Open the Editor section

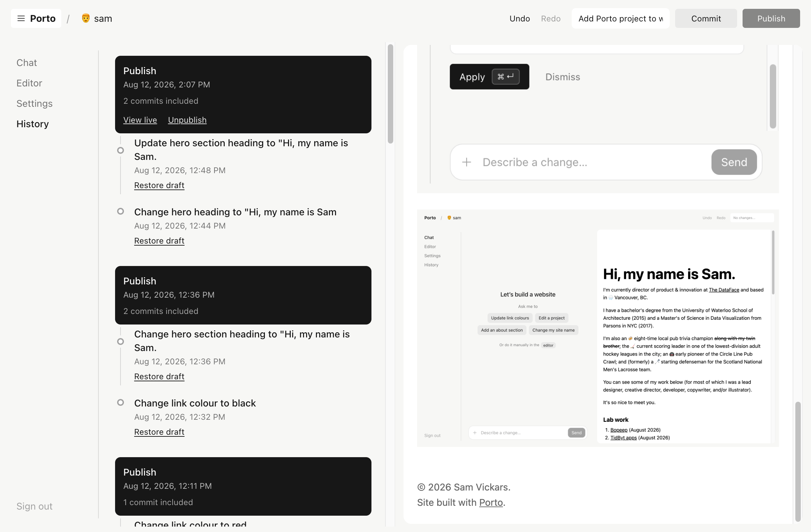(x=29, y=83)
